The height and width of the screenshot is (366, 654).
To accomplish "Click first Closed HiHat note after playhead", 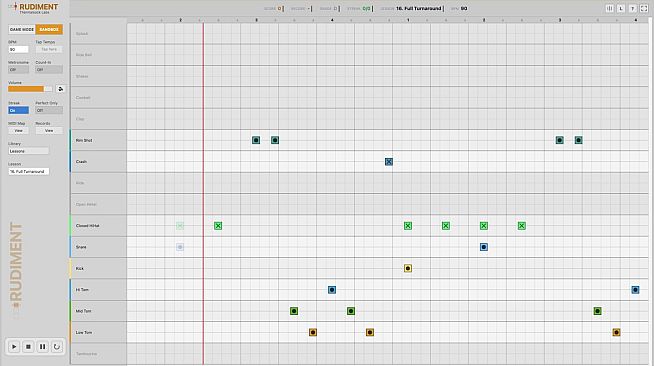I will tap(218, 226).
